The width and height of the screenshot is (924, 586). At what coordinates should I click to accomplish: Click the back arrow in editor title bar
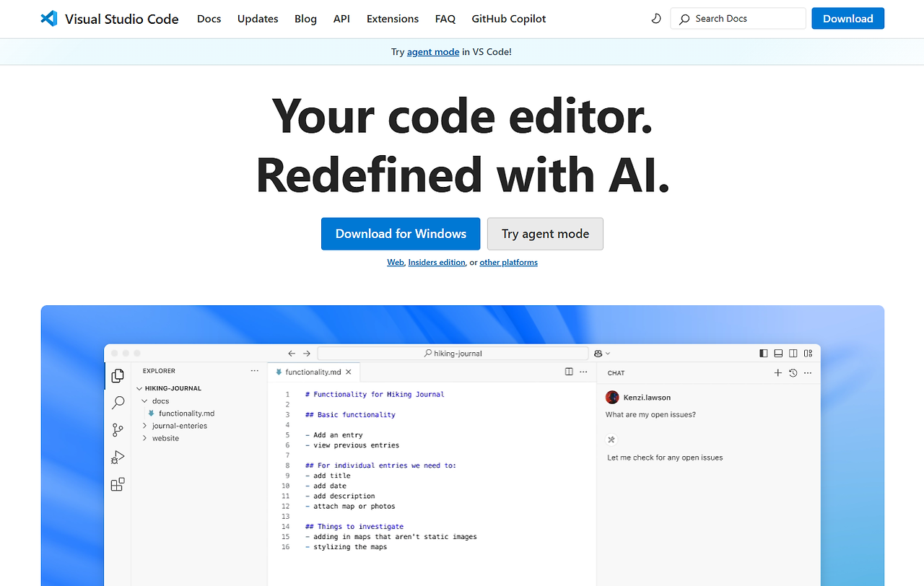coord(292,354)
